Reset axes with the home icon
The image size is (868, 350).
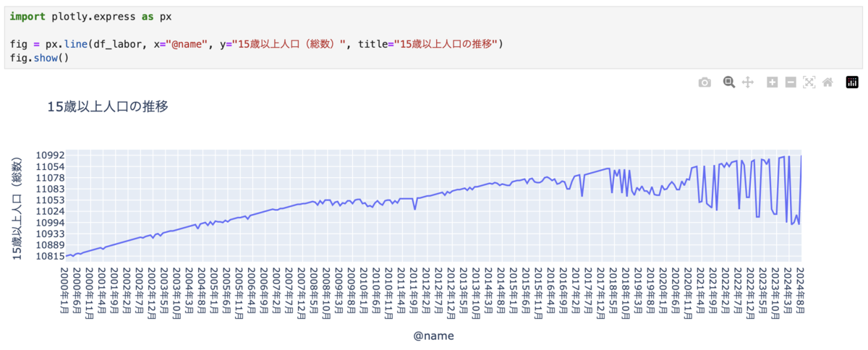coord(827,82)
